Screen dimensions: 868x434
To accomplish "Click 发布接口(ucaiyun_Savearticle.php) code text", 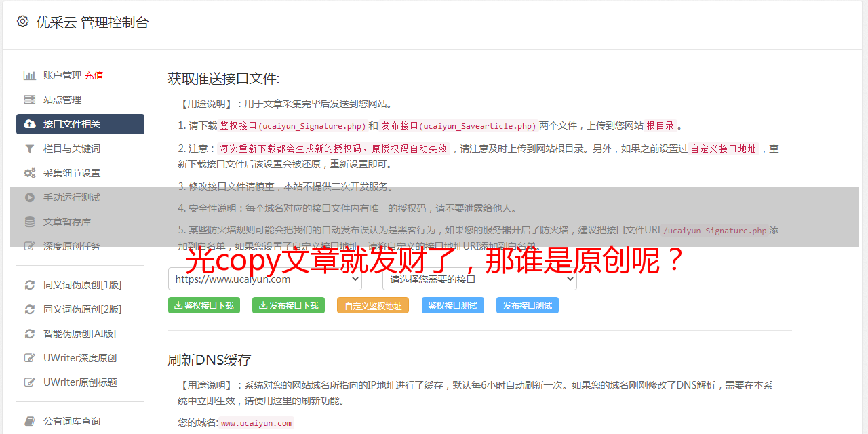I will pyautogui.click(x=458, y=126).
